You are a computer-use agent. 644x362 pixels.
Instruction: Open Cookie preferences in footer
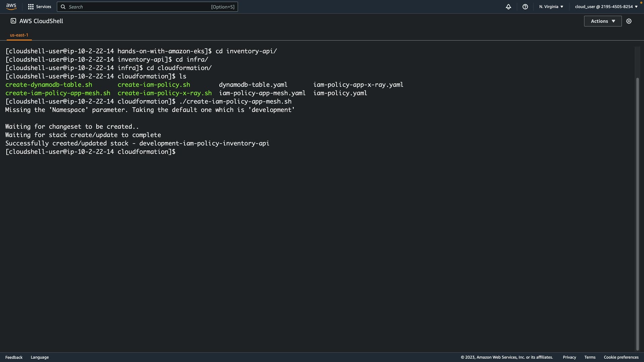(621, 357)
